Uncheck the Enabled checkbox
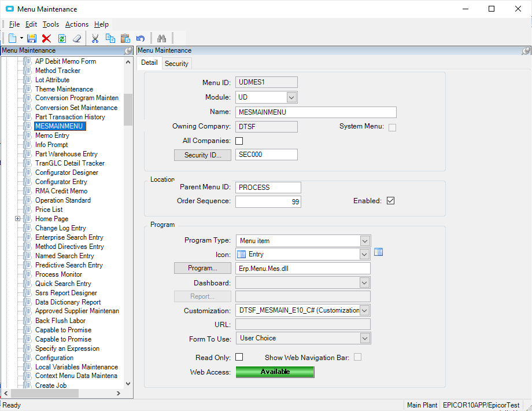Screen dimensions: 532x411 pyautogui.click(x=390, y=201)
